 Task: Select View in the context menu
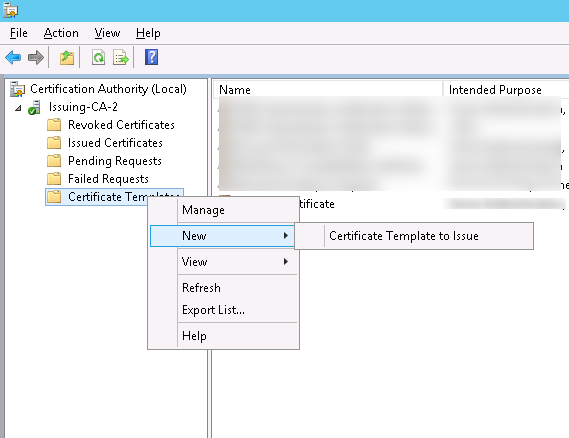point(223,262)
